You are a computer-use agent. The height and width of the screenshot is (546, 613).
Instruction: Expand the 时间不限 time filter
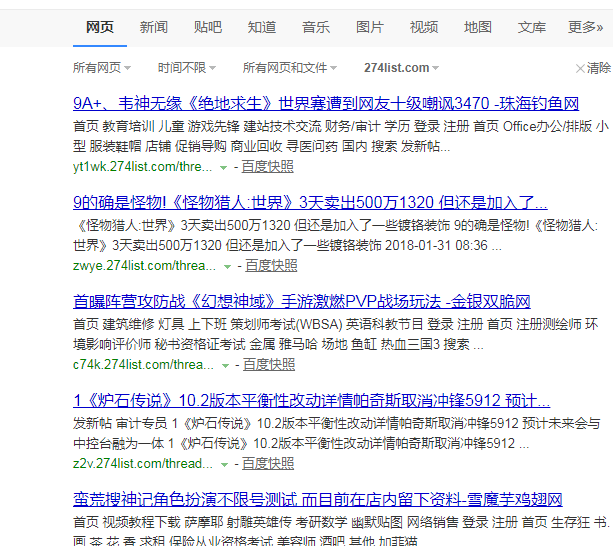pos(187,68)
